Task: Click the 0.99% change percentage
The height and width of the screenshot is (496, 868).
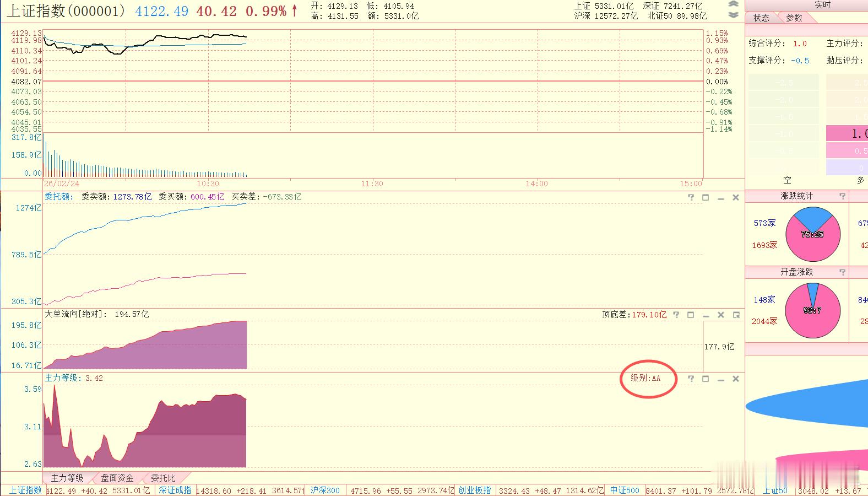Action: coord(266,11)
